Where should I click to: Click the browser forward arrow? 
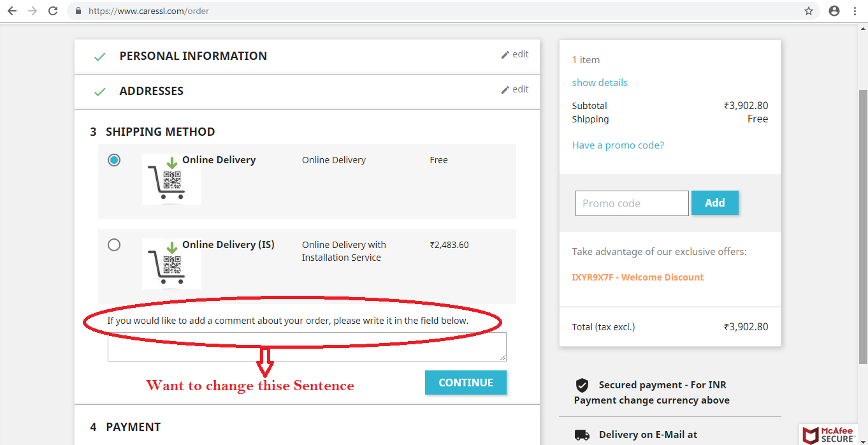point(33,11)
